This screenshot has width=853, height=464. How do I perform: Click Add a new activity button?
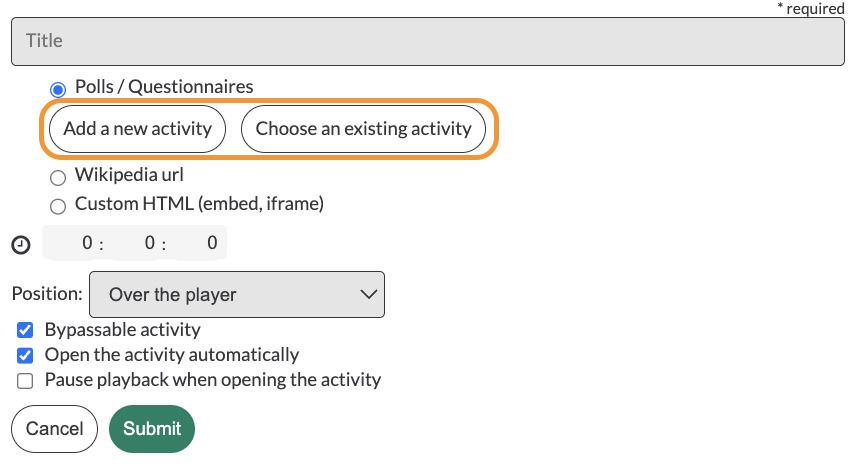(137, 129)
